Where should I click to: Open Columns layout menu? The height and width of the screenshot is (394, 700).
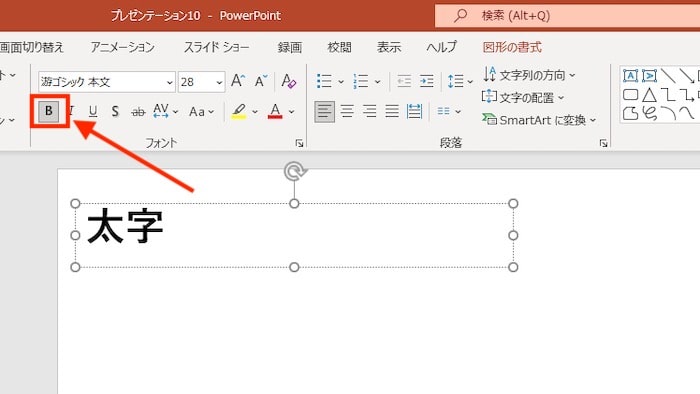(449, 111)
